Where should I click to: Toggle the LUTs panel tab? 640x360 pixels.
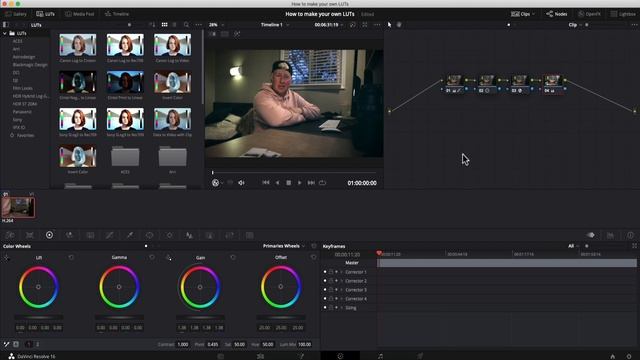pyautogui.click(x=45, y=14)
